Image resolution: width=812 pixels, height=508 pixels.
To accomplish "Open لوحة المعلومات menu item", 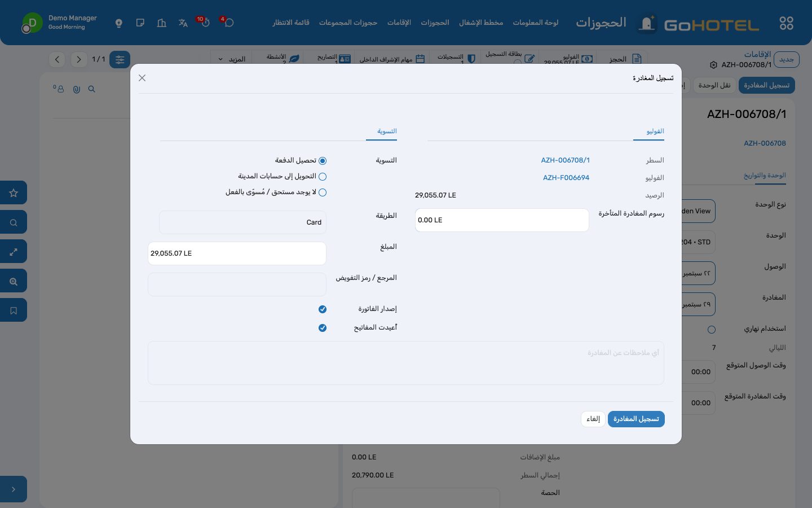I will [535, 23].
